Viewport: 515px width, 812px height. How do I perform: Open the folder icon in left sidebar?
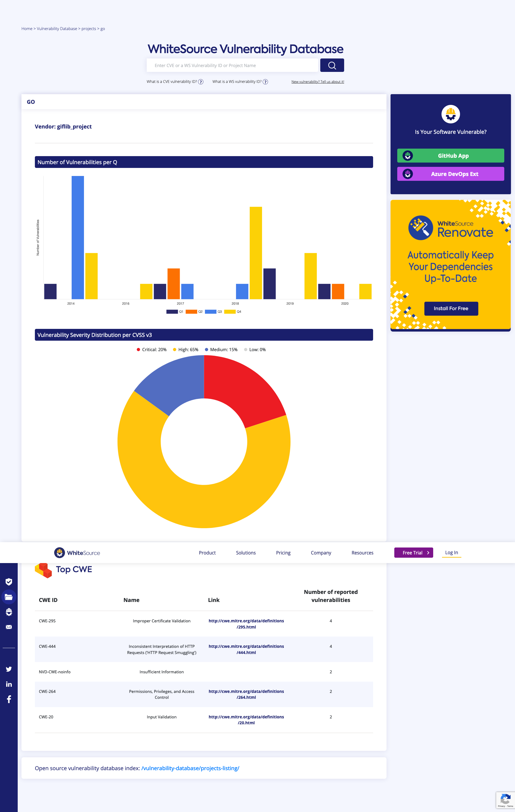click(9, 597)
